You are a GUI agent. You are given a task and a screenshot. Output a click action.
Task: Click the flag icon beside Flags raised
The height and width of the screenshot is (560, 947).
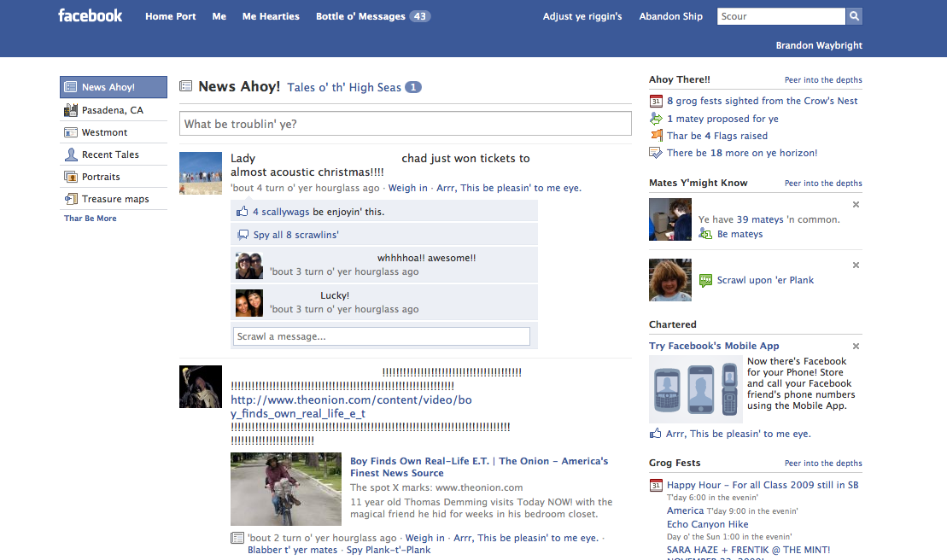pos(656,136)
